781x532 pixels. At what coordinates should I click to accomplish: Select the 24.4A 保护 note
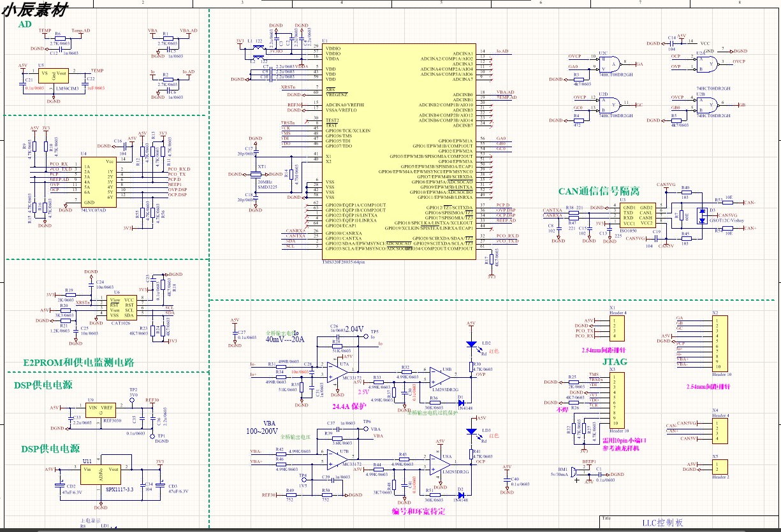coord(348,405)
